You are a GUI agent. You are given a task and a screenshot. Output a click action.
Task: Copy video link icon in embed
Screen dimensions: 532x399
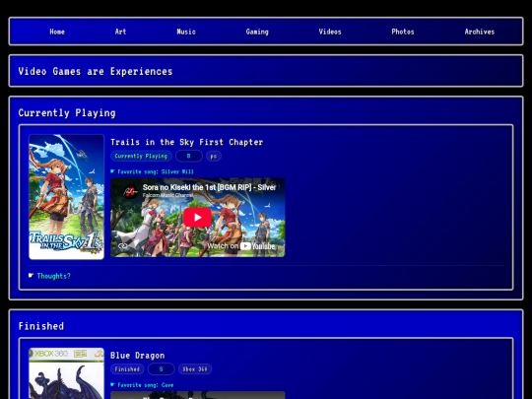point(123,246)
